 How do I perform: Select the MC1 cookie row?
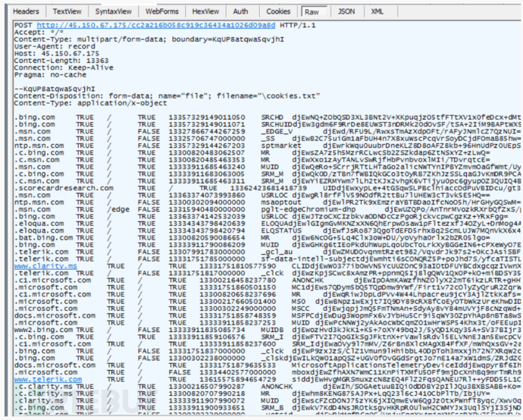pyautogui.click(x=268, y=287)
